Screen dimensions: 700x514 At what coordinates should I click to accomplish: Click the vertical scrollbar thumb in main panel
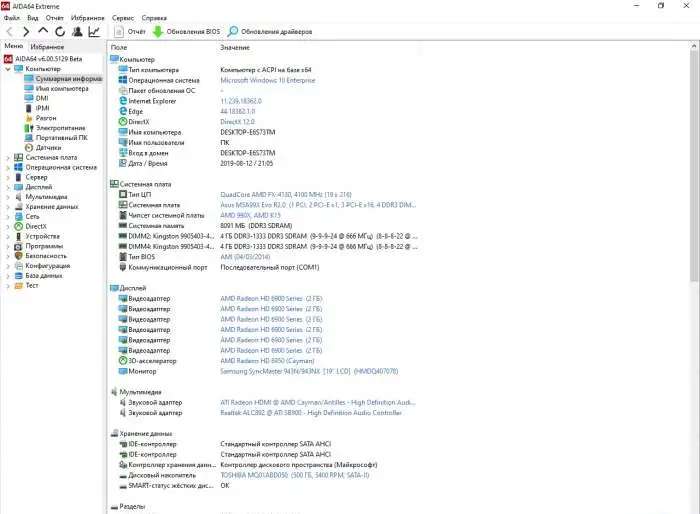pyautogui.click(x=694, y=167)
